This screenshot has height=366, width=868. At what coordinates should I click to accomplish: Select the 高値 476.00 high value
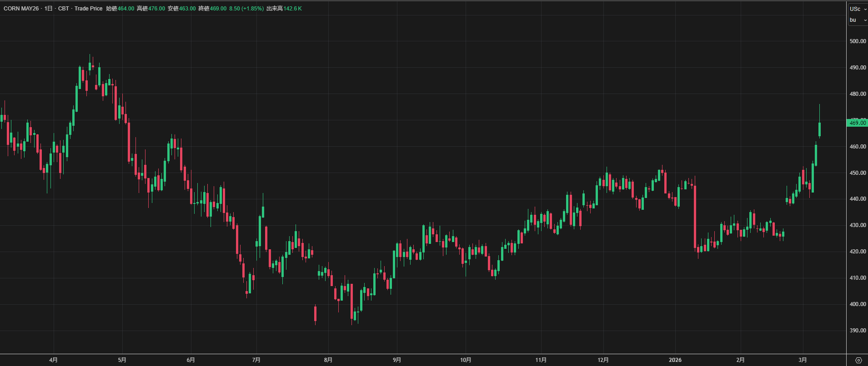tap(151, 9)
